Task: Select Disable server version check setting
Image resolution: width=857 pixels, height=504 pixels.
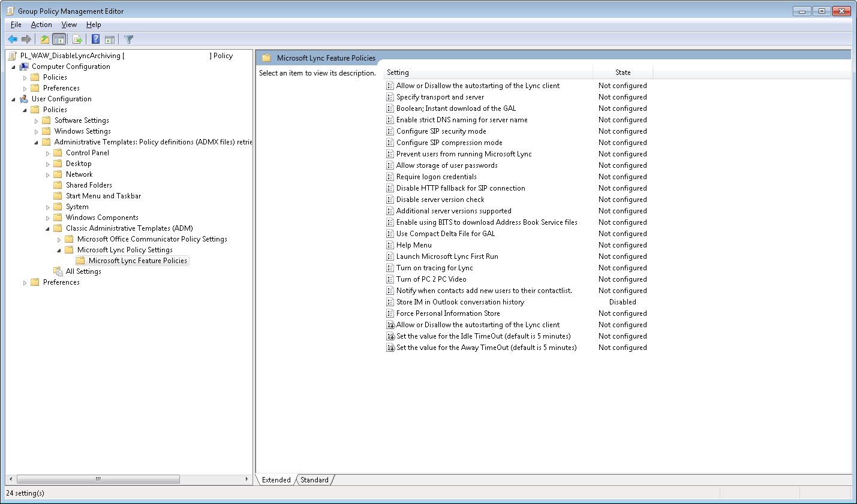Action: tap(440, 200)
